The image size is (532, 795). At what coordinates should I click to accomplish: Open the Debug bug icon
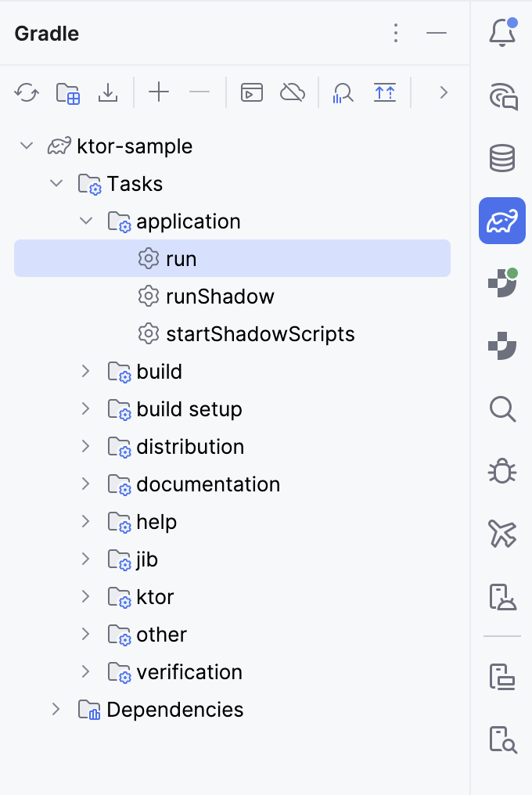[502, 471]
